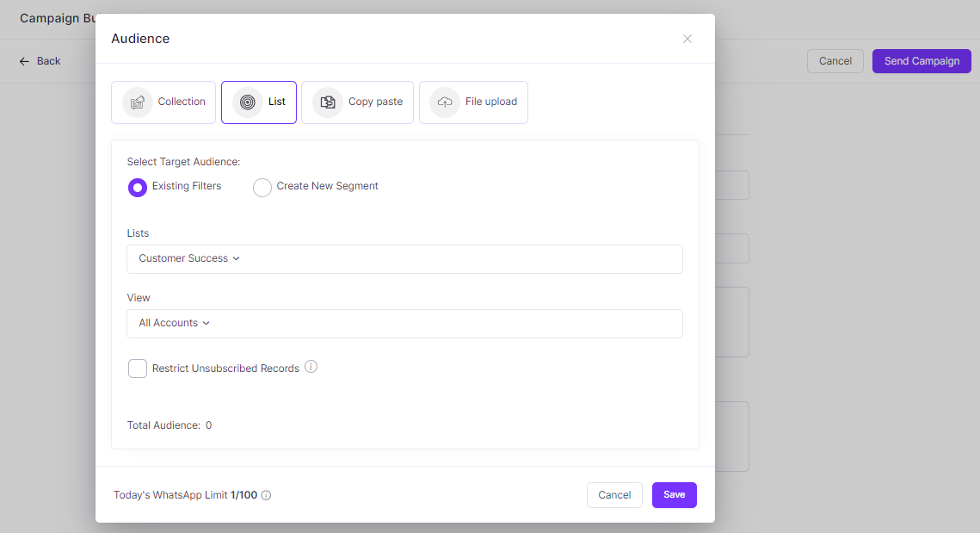Open the Customer Success lists dropdown
Screen dimensions: 980x533
(404, 258)
